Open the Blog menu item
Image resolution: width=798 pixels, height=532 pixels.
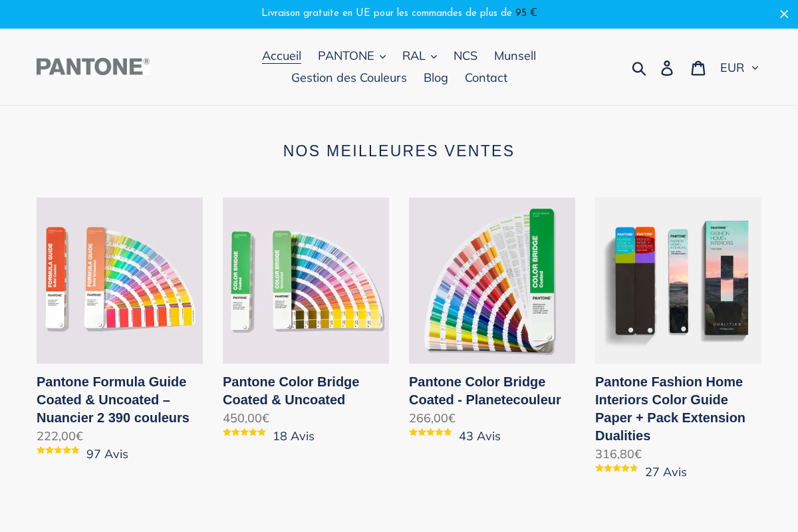436,77
